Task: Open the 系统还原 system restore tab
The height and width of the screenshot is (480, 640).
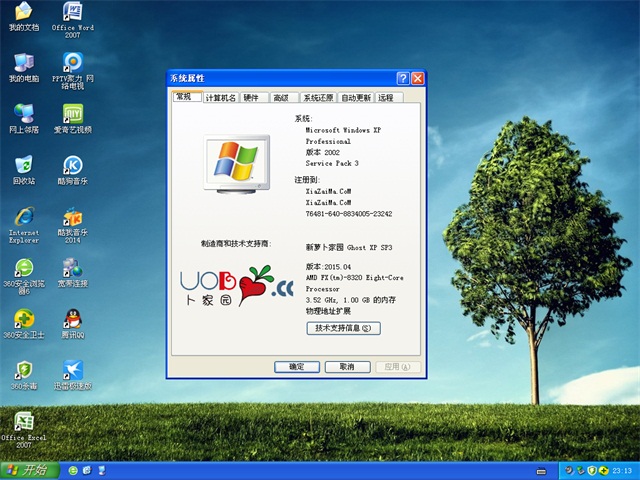Action: 318,98
